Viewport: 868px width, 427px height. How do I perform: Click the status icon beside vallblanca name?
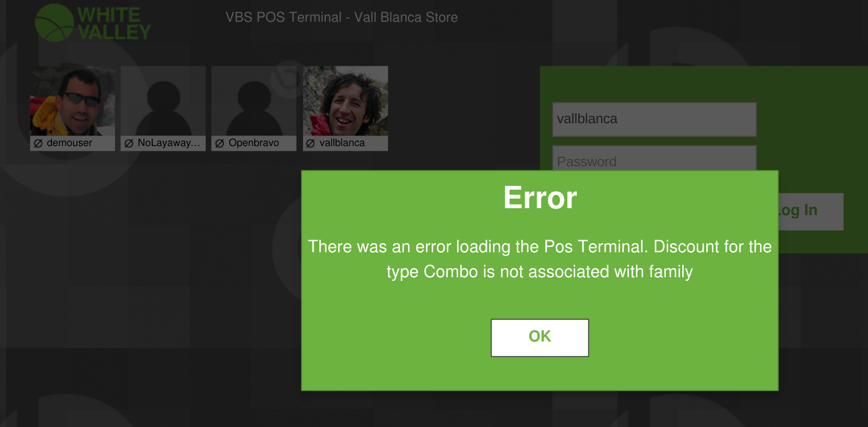(311, 143)
